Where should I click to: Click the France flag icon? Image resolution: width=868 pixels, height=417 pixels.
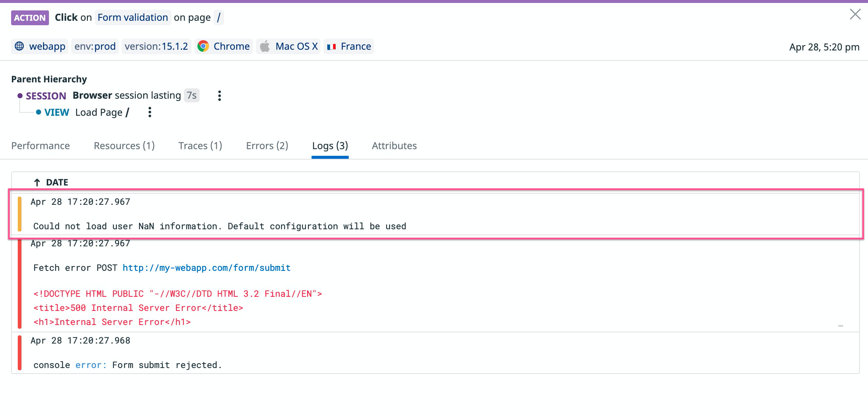coord(331,47)
